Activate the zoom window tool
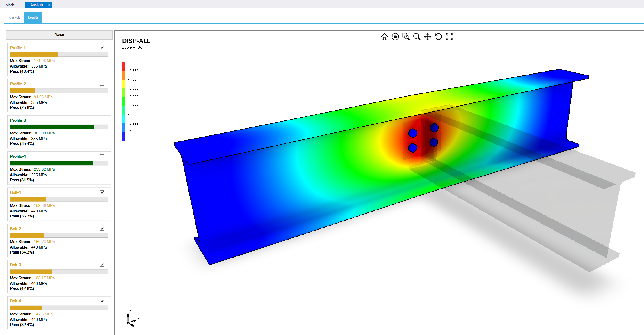Viewport: 644px width, 335px height. pos(406,37)
